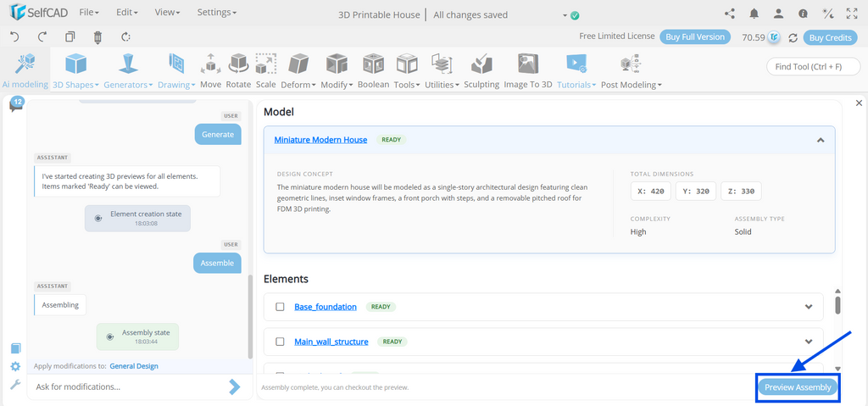Open chat messages icon with badge 12
868x406 pixels.
point(16,103)
